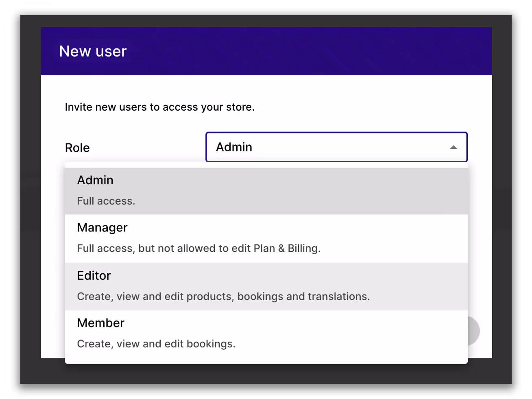
Task: Click the 'Invite new users to access your store.' text
Action: click(x=159, y=107)
